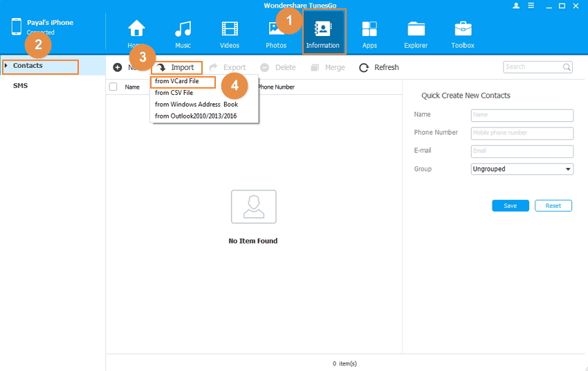The height and width of the screenshot is (371, 588).
Task: Focus the Phone Number input field
Action: [522, 133]
